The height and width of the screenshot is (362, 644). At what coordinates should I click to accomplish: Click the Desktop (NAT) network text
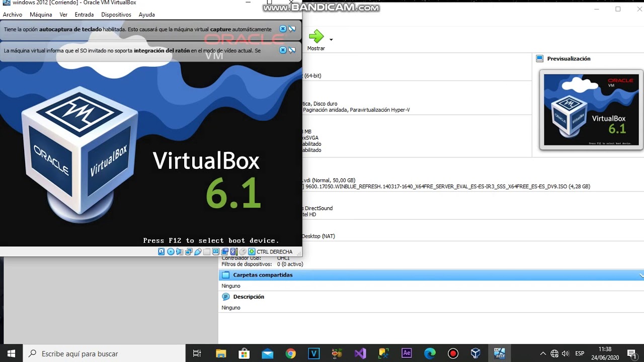click(318, 236)
